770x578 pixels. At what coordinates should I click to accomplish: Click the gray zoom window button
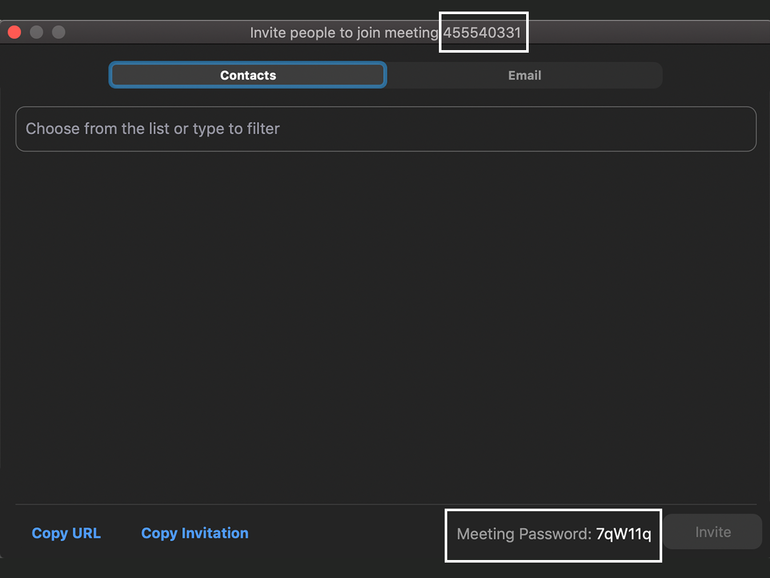coord(58,32)
